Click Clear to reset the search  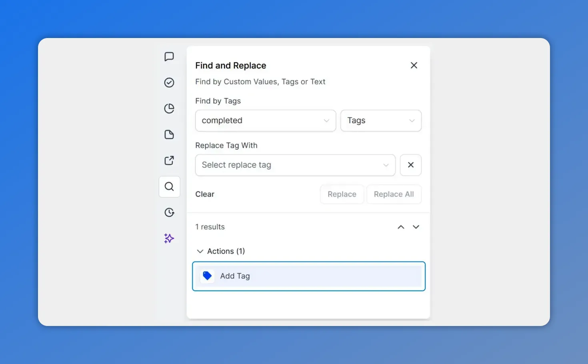pyautogui.click(x=205, y=194)
